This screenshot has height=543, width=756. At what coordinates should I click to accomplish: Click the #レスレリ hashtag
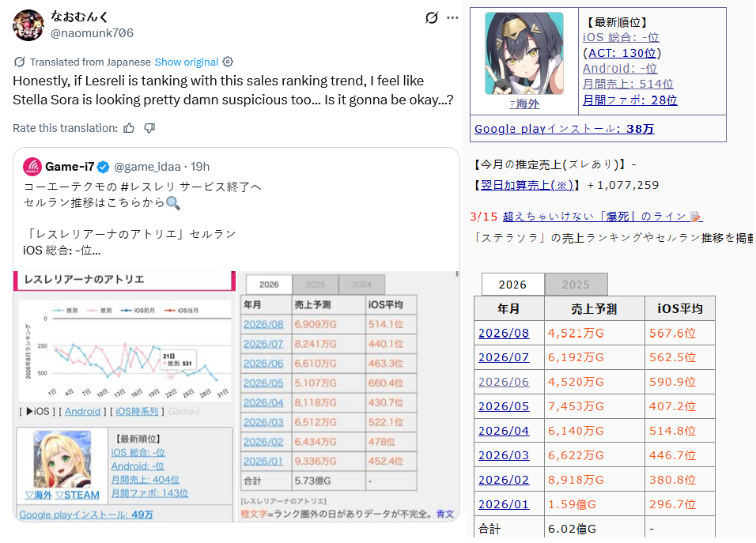click(x=148, y=187)
